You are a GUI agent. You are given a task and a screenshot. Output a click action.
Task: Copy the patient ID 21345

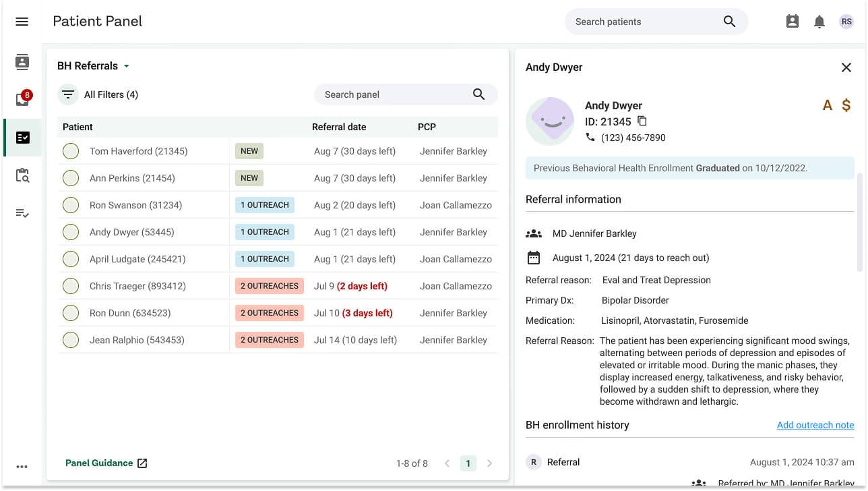[642, 121]
